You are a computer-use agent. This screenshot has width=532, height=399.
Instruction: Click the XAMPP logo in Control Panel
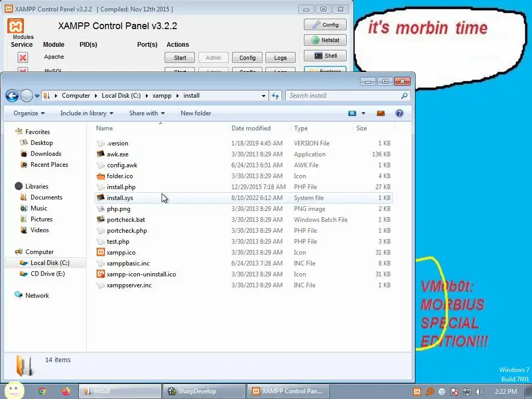click(x=16, y=26)
